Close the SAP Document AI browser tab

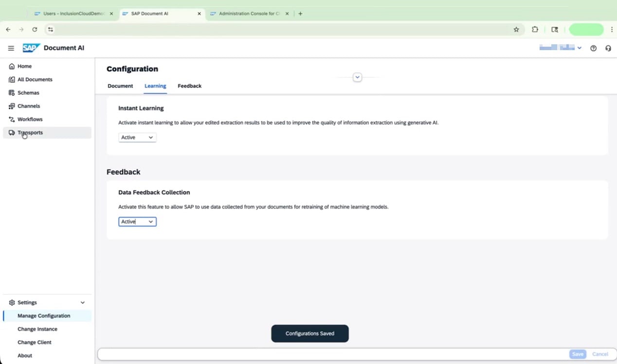tap(199, 14)
